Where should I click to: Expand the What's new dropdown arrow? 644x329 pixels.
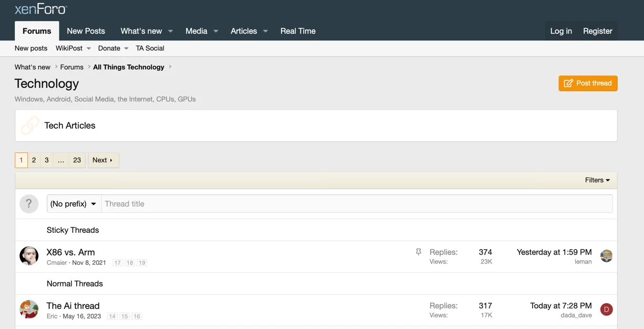tap(170, 32)
